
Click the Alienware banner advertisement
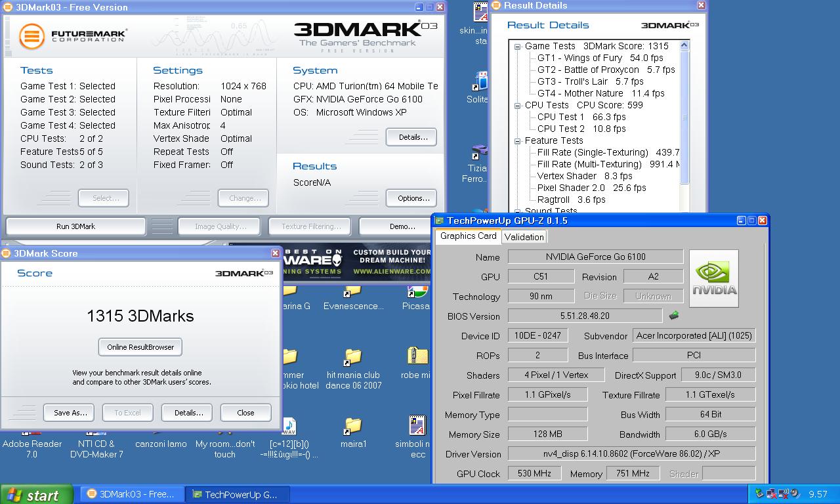356,262
